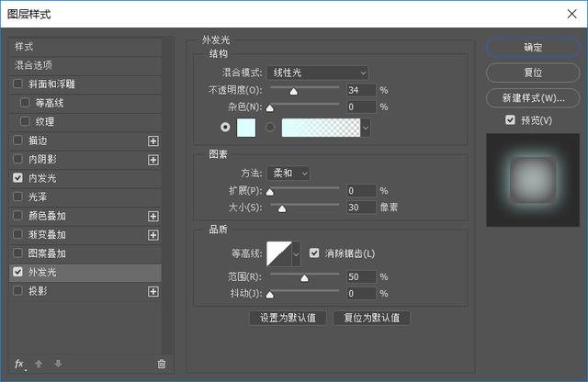This screenshot has height=382, width=588.
Task: Enable the 光泽 checkbox
Action: click(17, 197)
